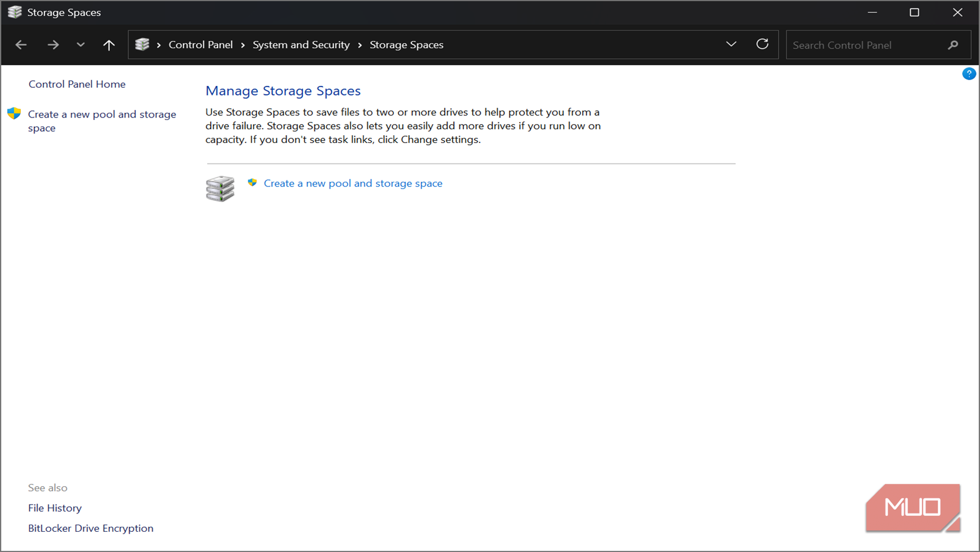The width and height of the screenshot is (980, 552).
Task: Click the Storage Spaces icon in address bar
Action: (x=143, y=45)
